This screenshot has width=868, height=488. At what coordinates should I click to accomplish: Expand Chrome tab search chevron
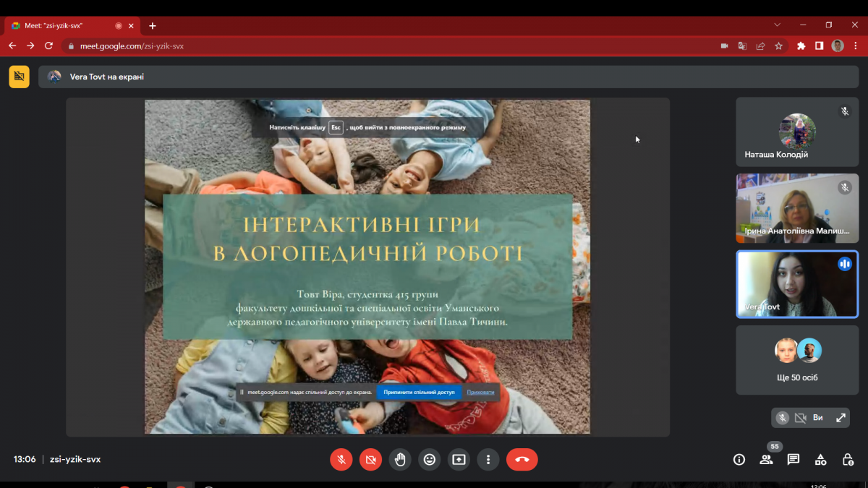tap(778, 25)
